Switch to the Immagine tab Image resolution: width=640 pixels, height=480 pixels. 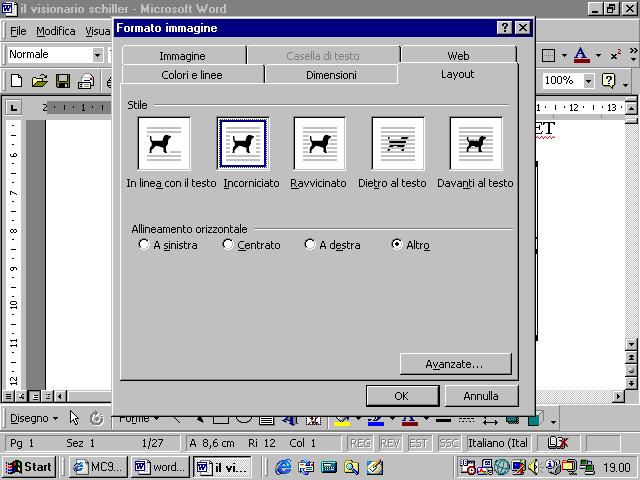coord(182,56)
